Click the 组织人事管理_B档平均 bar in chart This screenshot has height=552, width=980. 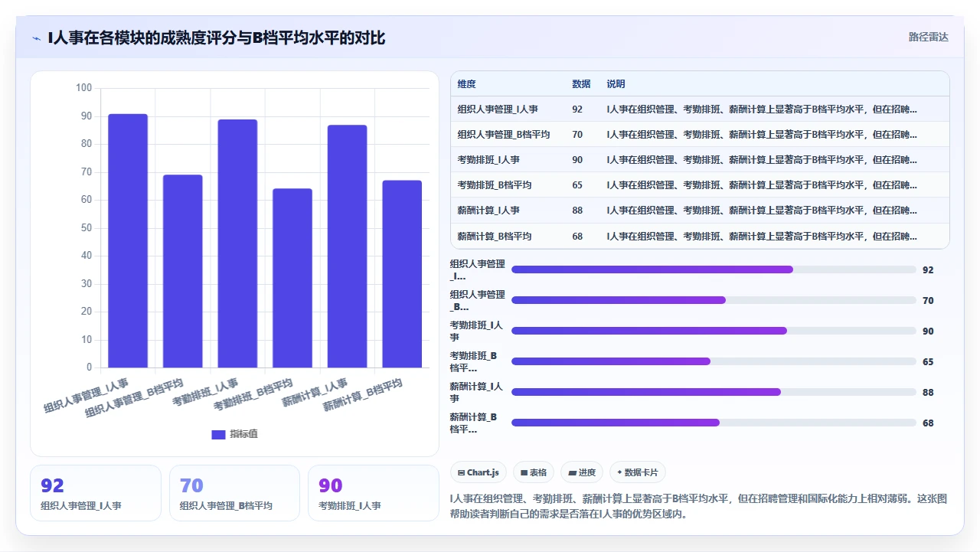(182, 271)
